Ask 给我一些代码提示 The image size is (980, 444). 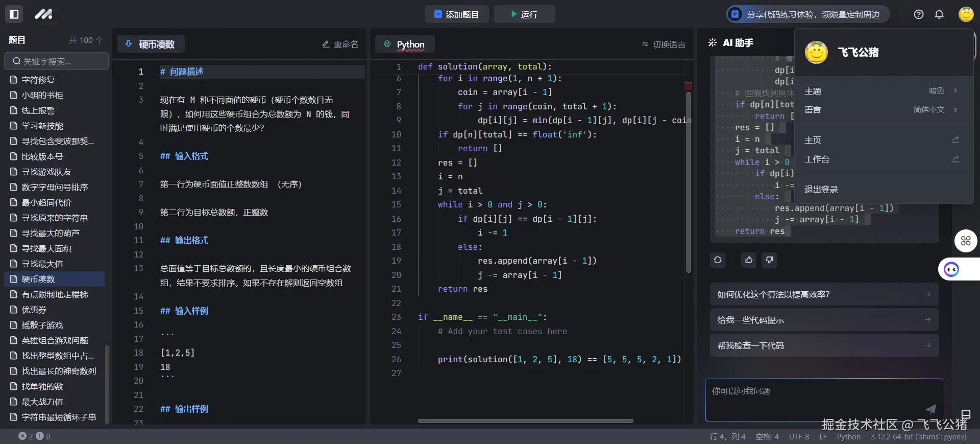click(824, 320)
